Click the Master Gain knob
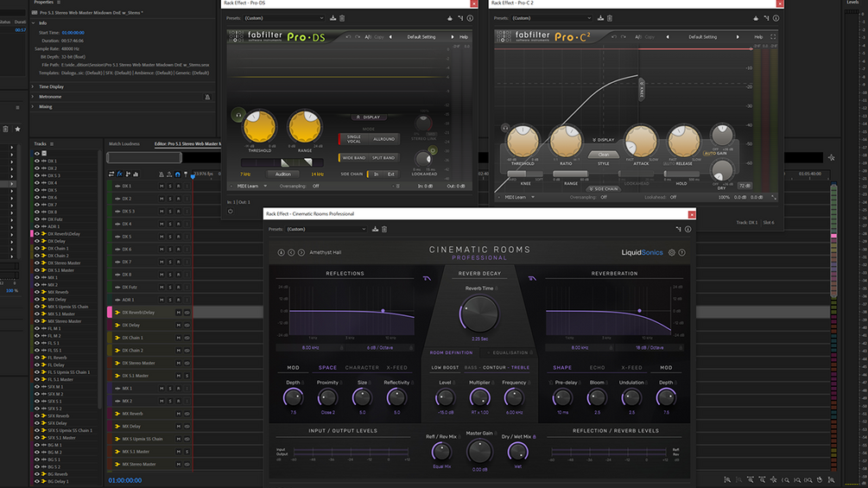 tap(479, 452)
